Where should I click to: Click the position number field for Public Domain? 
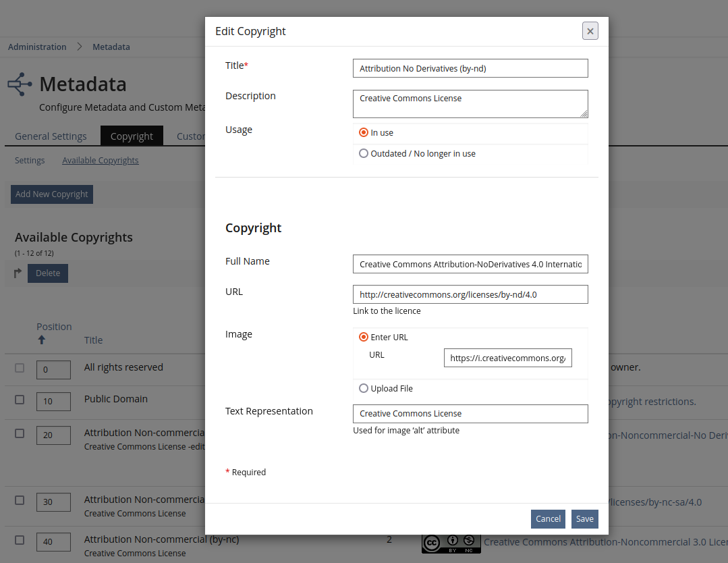tap(53, 401)
